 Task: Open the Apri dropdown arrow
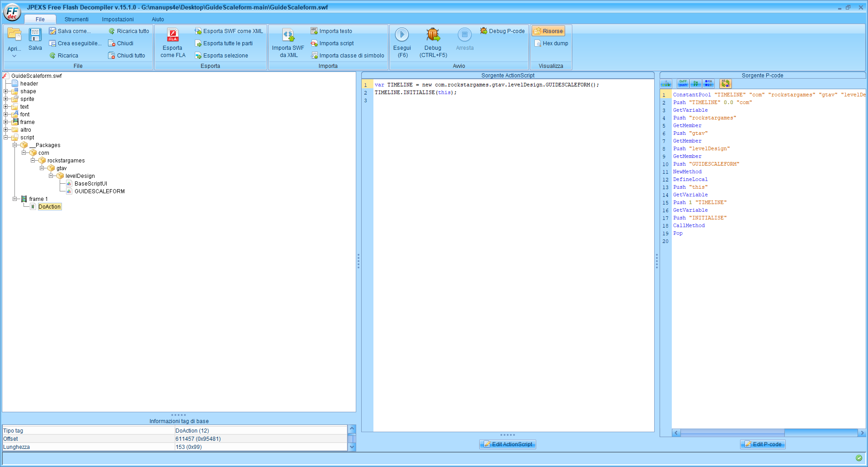[x=14, y=56]
